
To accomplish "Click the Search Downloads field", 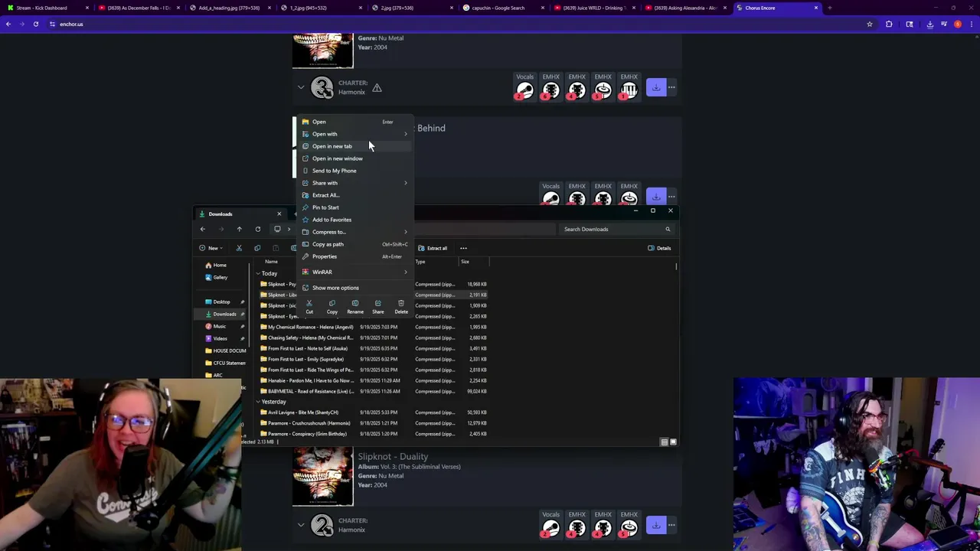I will click(x=616, y=229).
